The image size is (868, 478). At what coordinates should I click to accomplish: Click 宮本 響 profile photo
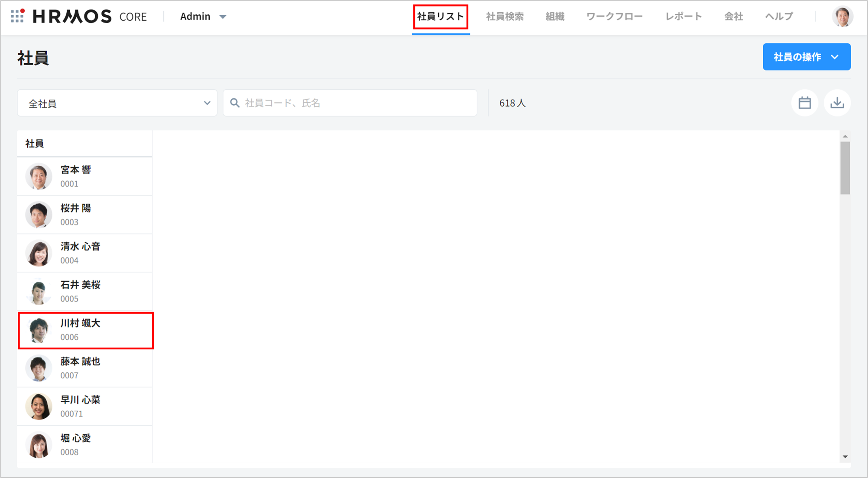click(39, 176)
